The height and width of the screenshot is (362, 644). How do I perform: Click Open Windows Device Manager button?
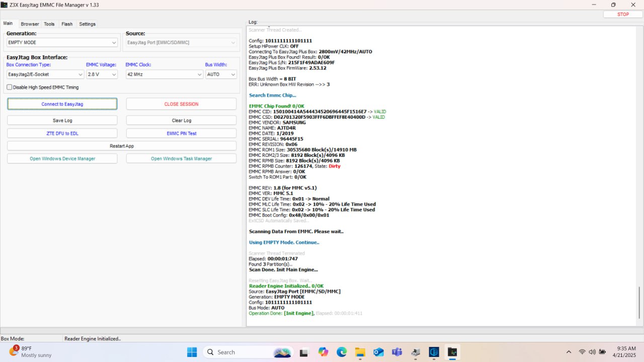point(62,158)
